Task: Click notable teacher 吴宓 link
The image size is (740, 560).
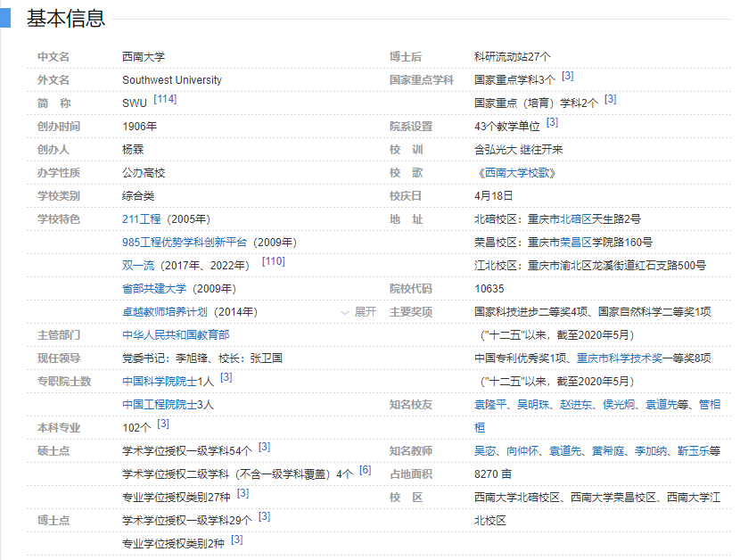Action: [484, 451]
